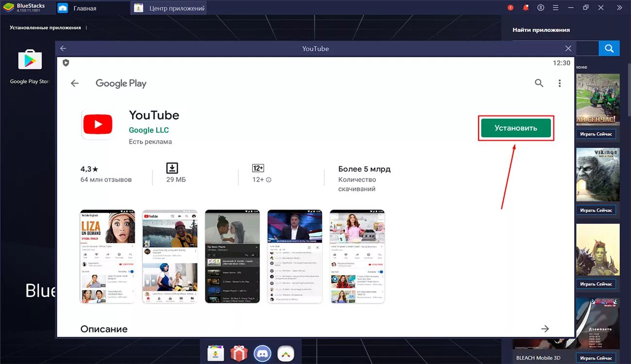Open the dark-theme music playlist screenshot

click(x=232, y=256)
